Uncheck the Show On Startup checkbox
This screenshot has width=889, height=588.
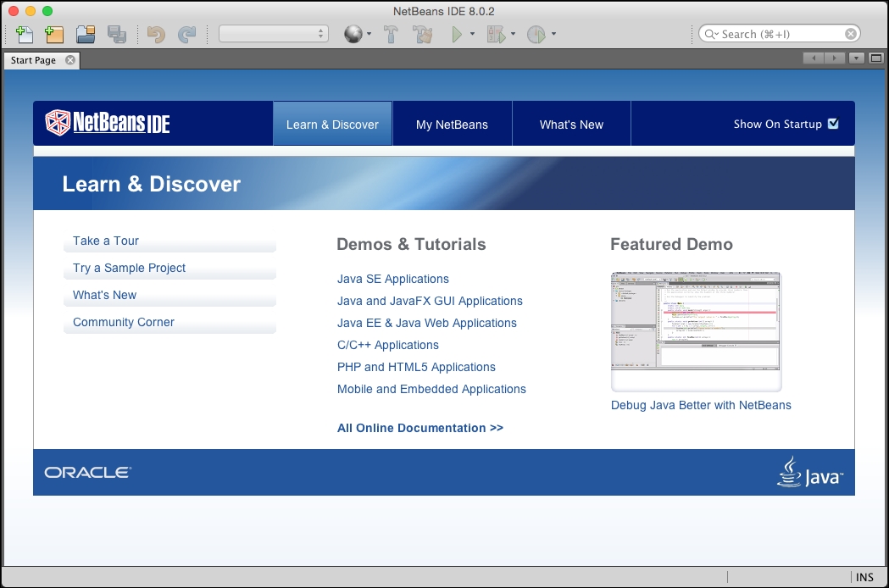pyautogui.click(x=833, y=123)
